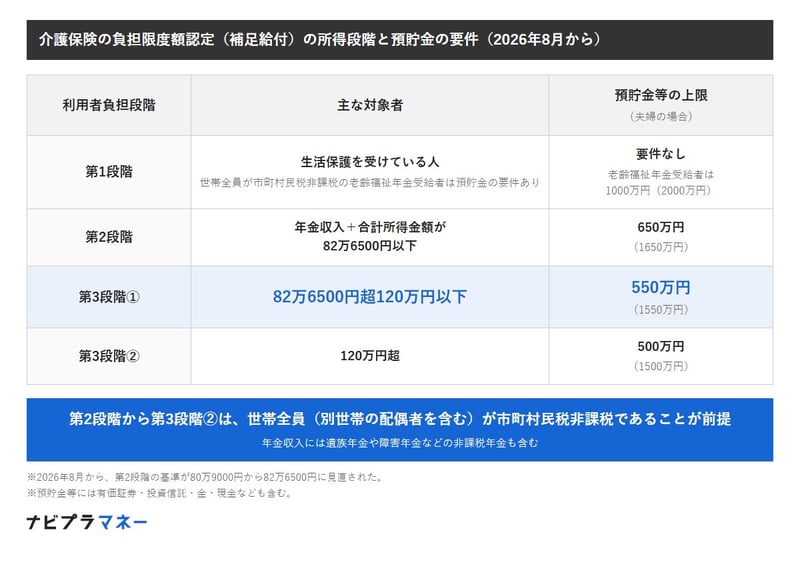The width and height of the screenshot is (800, 566).
Task: Click the '(1650万円)' couple limit
Action: click(661, 247)
